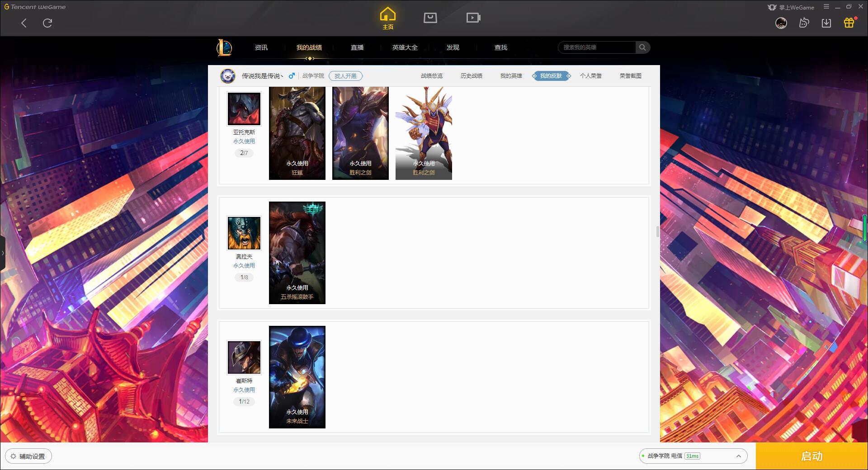Click the search magnifier button
Screen dimensions: 868x470
tap(642, 47)
